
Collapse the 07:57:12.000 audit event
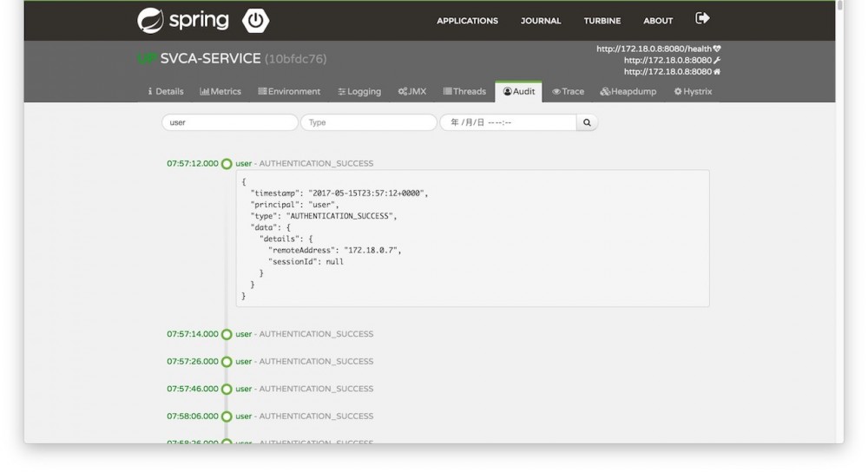coord(304,163)
